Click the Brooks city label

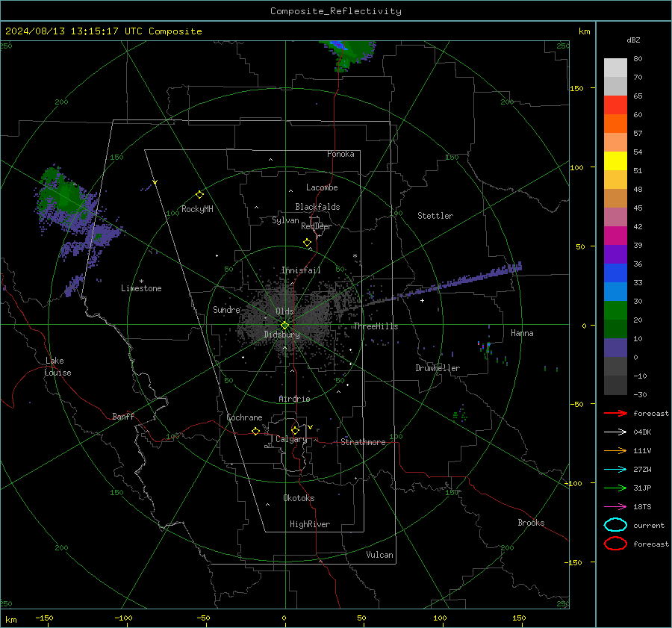(x=531, y=523)
